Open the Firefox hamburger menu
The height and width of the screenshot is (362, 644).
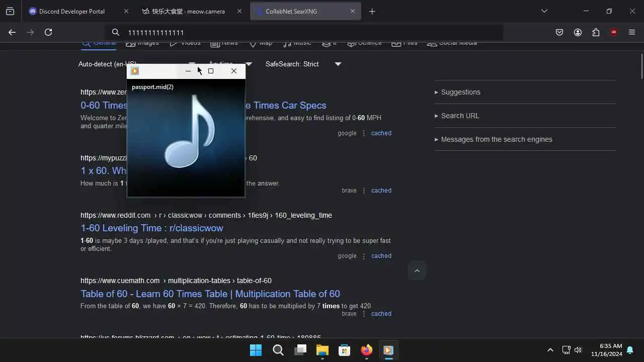632,32
